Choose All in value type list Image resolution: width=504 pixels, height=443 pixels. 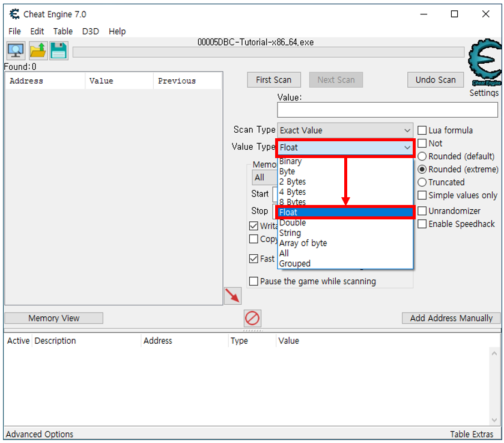click(x=345, y=253)
